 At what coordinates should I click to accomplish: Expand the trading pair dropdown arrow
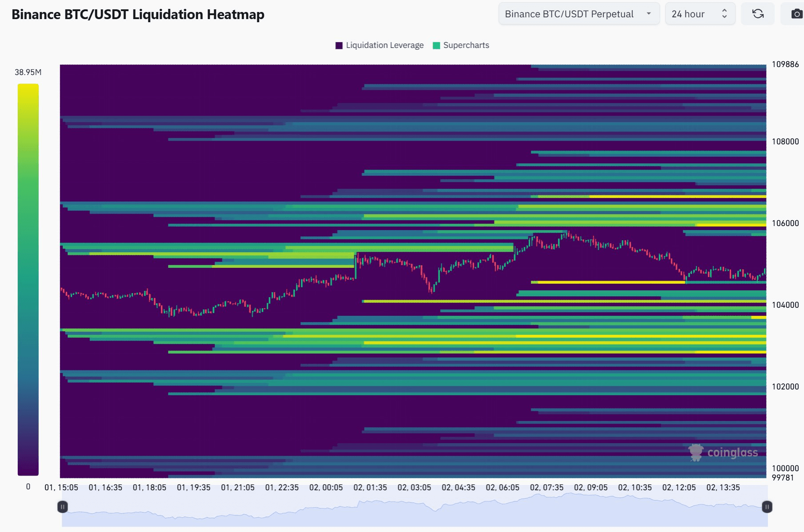pos(649,14)
